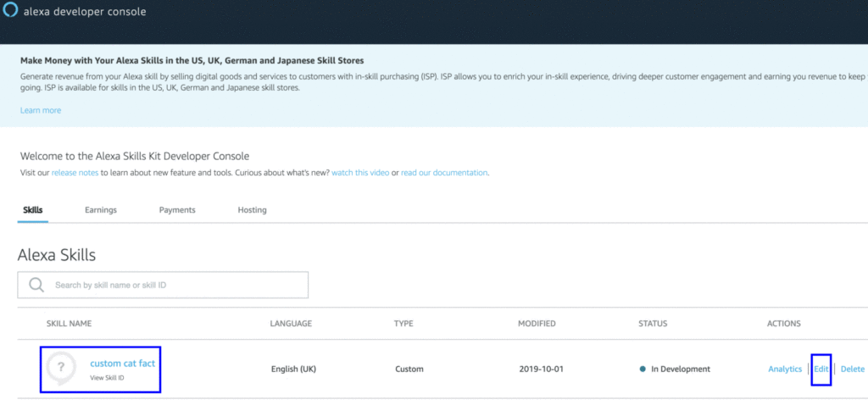Click the In Development status text
This screenshot has height=405, width=868.
(681, 369)
